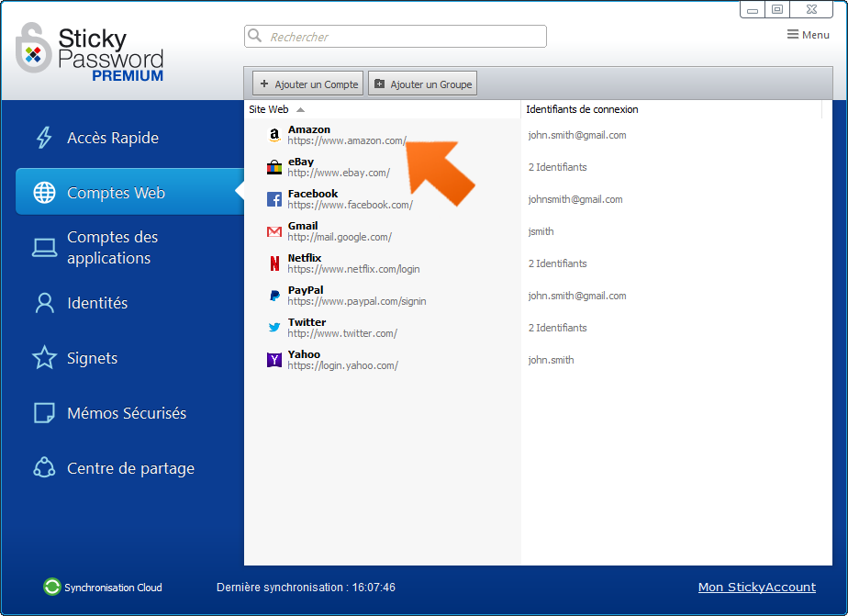The image size is (848, 616).
Task: Click https://login.yahoo.com/ URL text
Action: [x=343, y=365]
